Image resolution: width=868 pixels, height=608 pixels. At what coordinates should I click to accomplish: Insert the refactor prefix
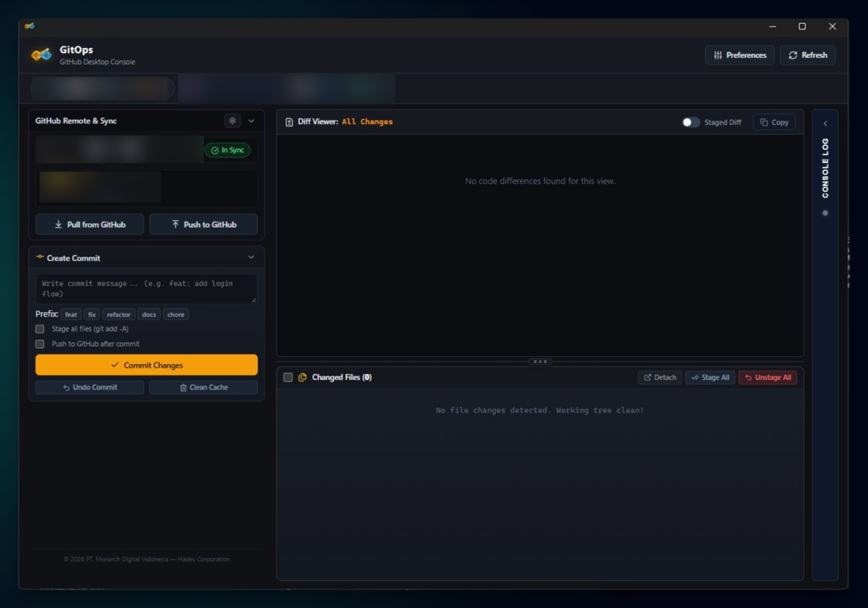coord(118,314)
